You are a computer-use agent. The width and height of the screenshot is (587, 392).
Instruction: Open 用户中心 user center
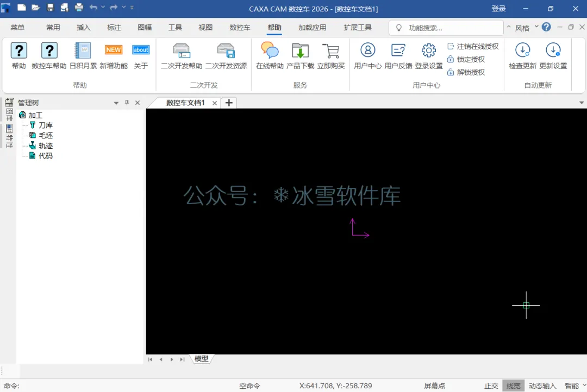367,56
